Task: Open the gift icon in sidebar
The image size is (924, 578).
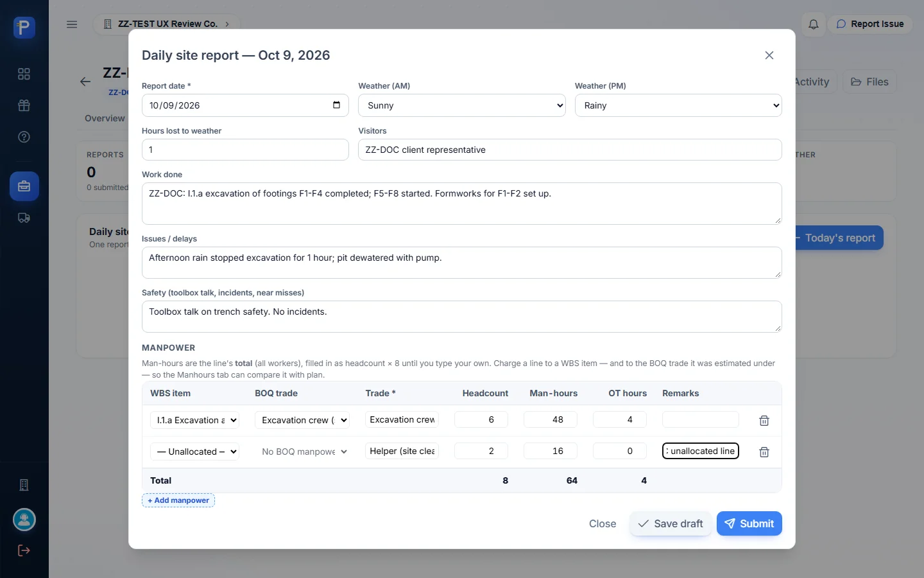Action: click(24, 105)
